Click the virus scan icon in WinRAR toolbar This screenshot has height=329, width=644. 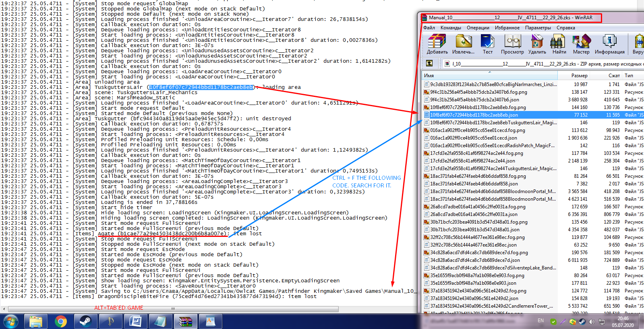[x=639, y=44]
